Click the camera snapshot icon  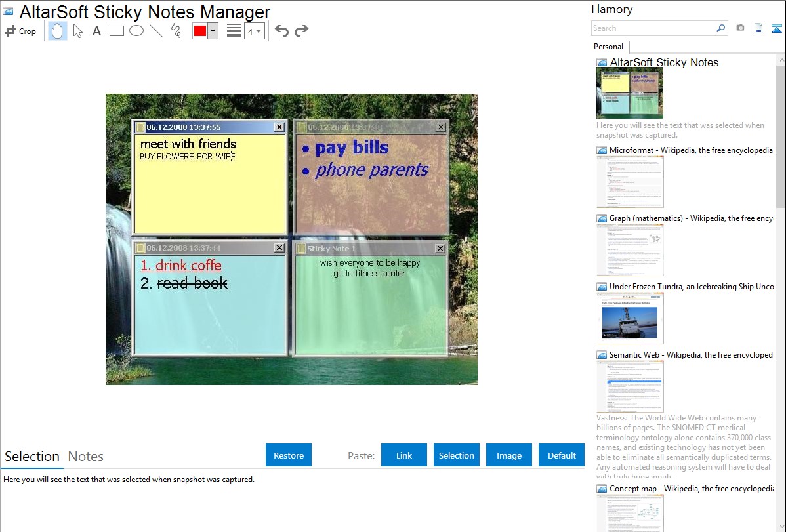coord(740,28)
